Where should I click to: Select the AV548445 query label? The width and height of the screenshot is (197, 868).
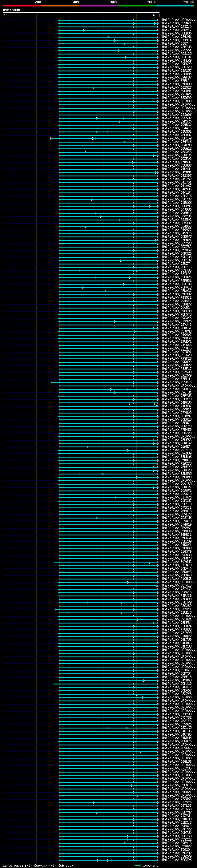[11, 10]
